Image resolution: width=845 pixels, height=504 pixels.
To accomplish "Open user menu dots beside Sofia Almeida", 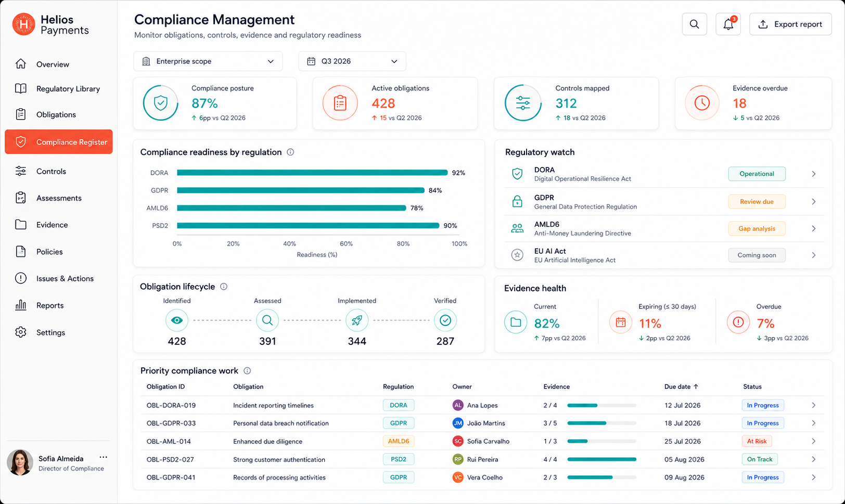I will [104, 458].
